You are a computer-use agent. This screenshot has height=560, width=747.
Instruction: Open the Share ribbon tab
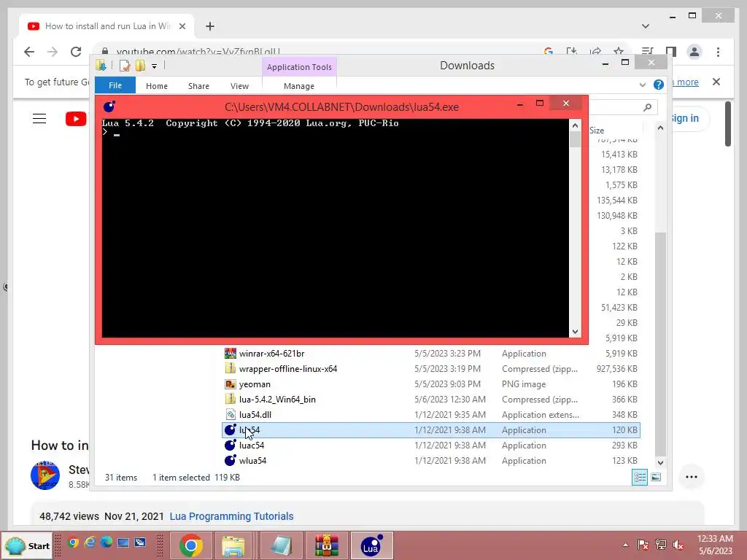[198, 86]
